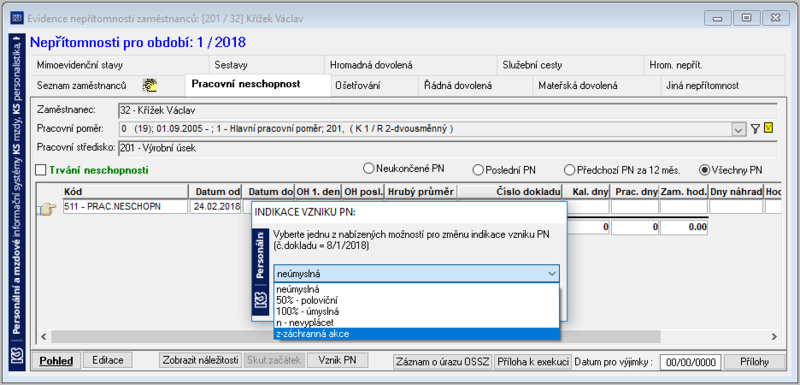Open the Sestavy tab

[266, 65]
